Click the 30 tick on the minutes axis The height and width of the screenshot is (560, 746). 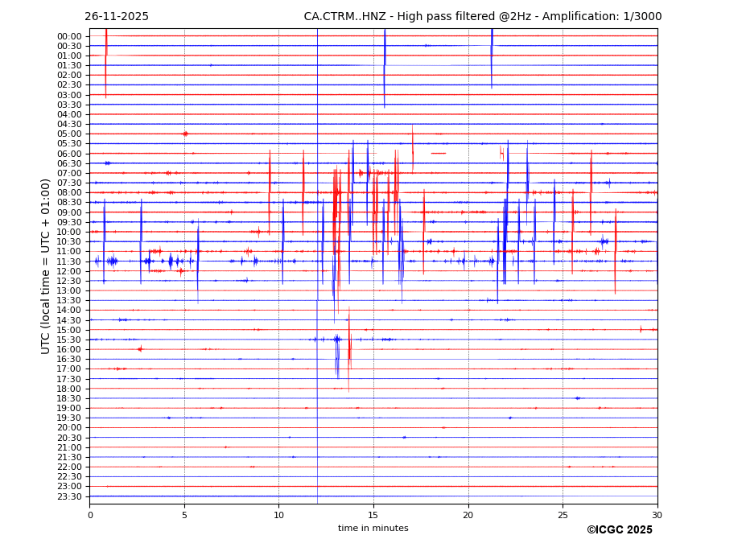657,515
